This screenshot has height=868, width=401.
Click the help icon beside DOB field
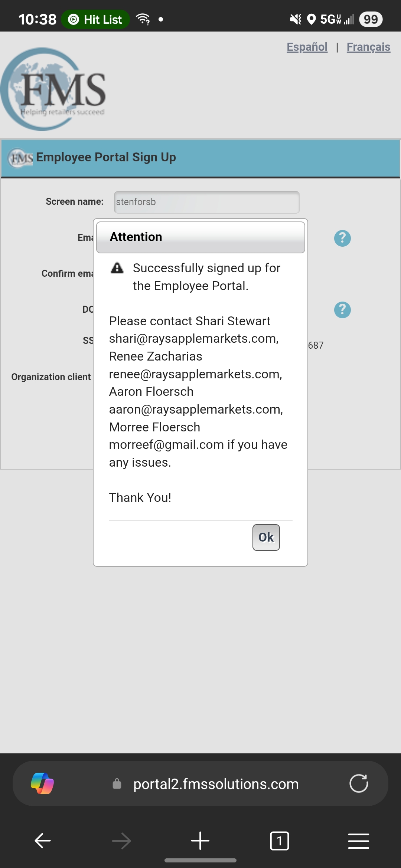[x=342, y=310]
